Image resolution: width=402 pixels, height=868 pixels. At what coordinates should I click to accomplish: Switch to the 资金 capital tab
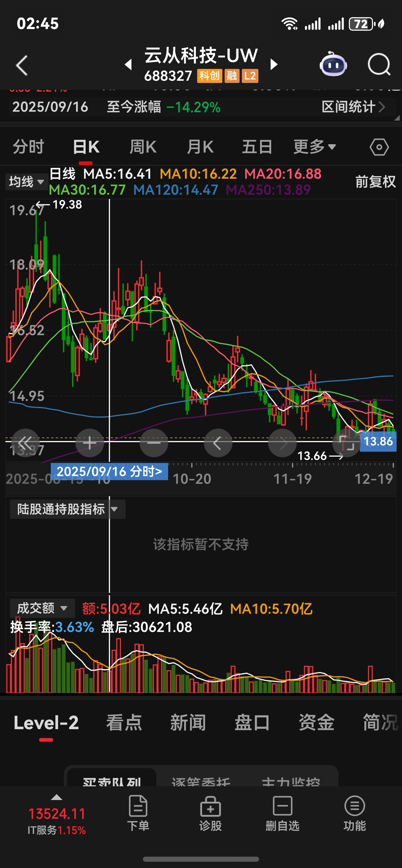316,723
